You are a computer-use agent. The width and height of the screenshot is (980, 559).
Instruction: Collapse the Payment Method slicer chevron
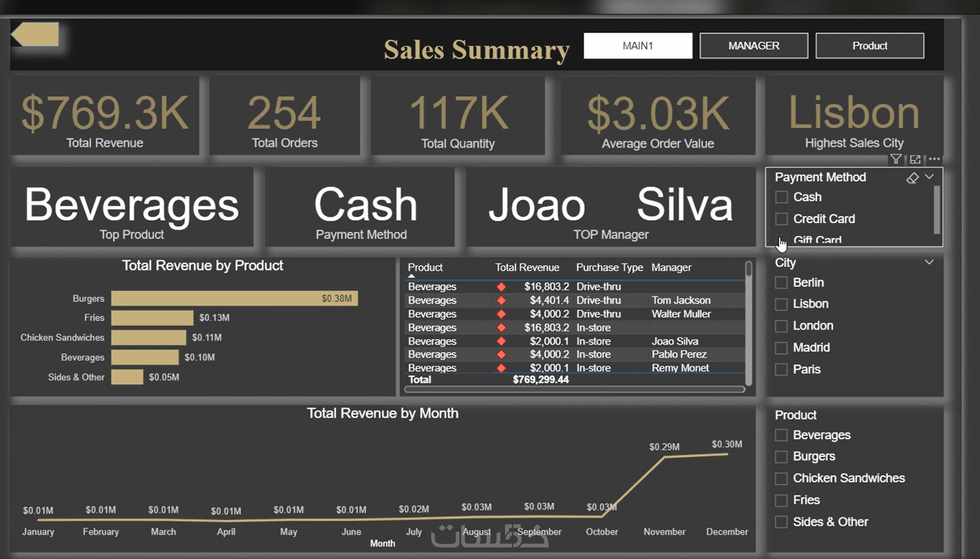coord(929,177)
